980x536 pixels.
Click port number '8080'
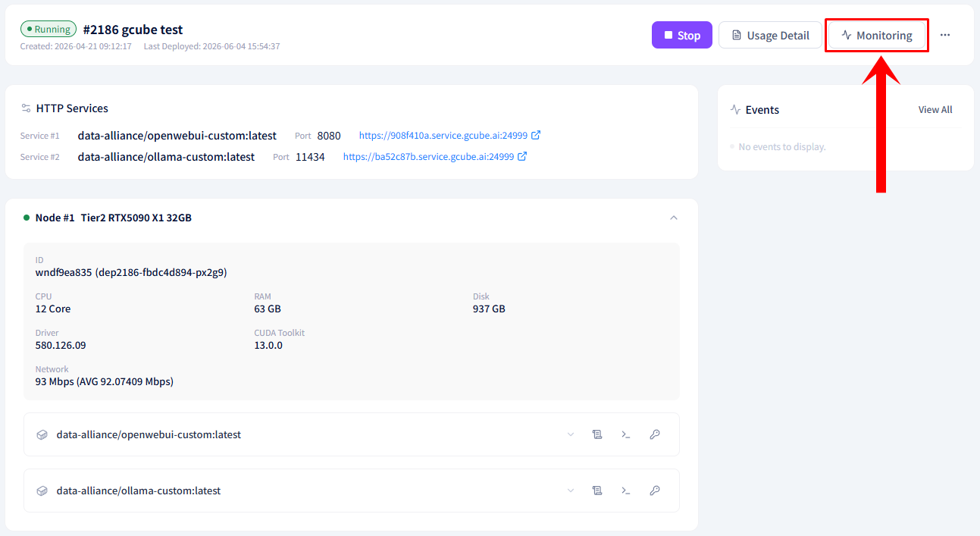point(329,136)
